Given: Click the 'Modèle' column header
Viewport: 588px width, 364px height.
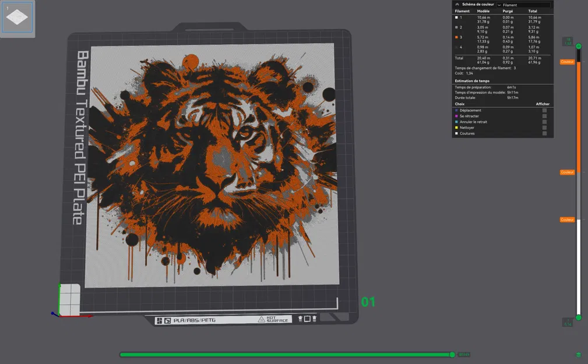Looking at the screenshot, I should click(x=483, y=11).
